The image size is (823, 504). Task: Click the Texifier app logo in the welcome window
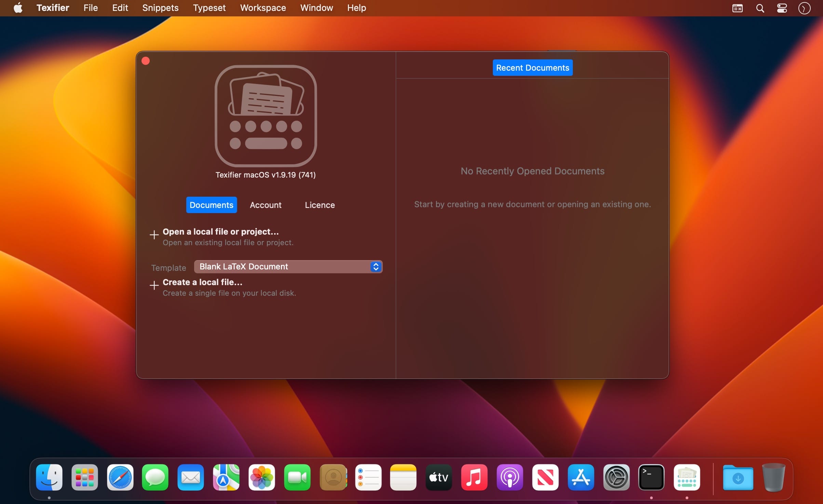pyautogui.click(x=266, y=116)
